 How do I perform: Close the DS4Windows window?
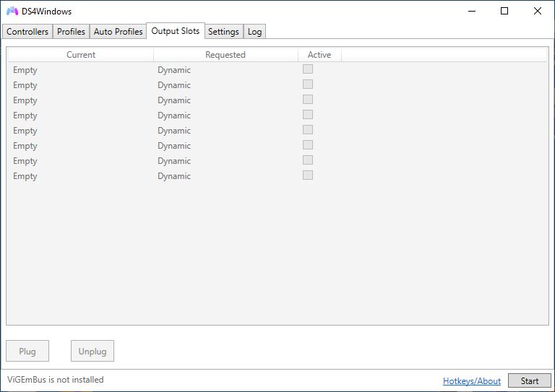tap(538, 11)
